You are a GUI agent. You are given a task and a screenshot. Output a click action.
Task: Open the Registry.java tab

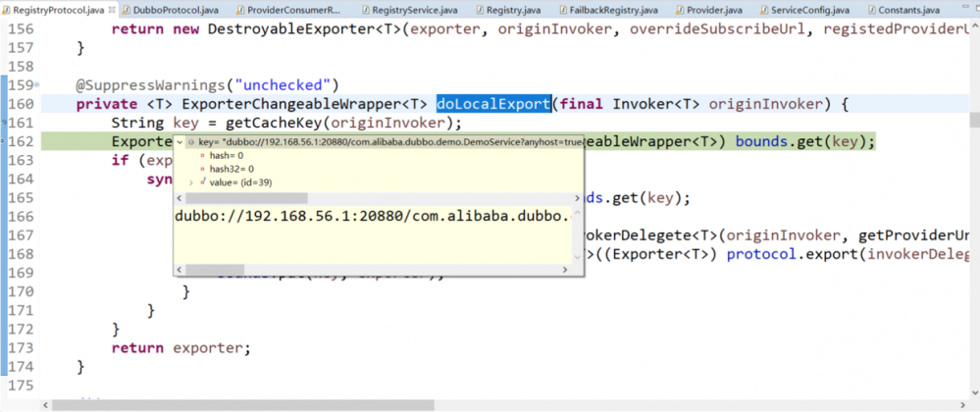[507, 10]
